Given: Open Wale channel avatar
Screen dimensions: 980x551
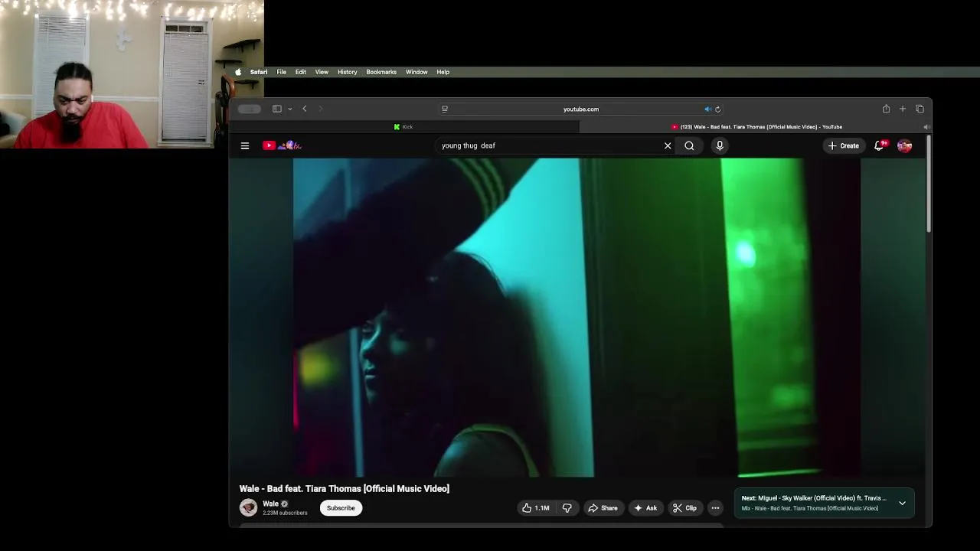Looking at the screenshot, I should (248, 507).
